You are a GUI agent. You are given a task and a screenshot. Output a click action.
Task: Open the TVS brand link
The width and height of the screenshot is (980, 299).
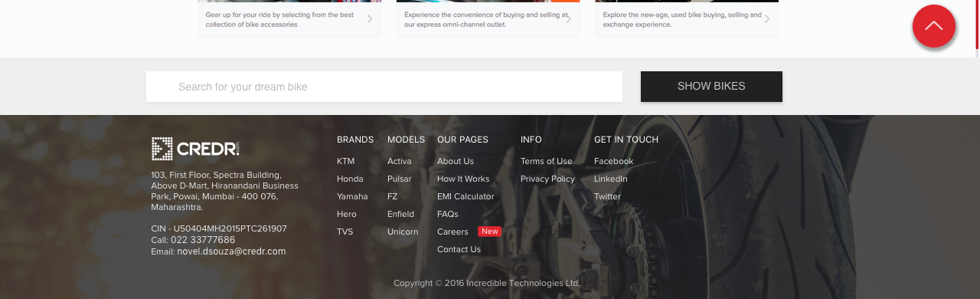345,232
